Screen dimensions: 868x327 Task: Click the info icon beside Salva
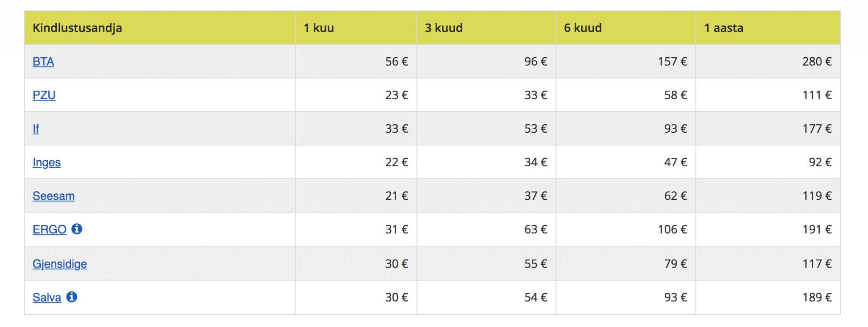pos(72,297)
